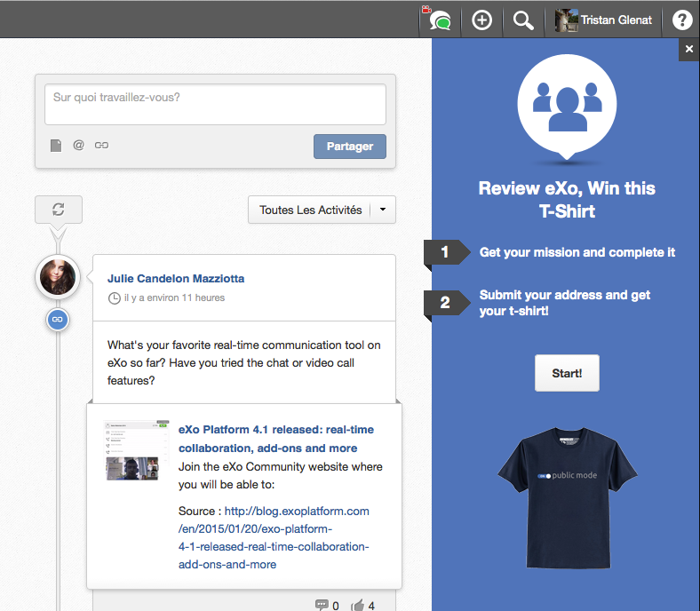Screen dimensions: 700x611
Task: Click the plus create icon in top bar
Action: coord(481,20)
